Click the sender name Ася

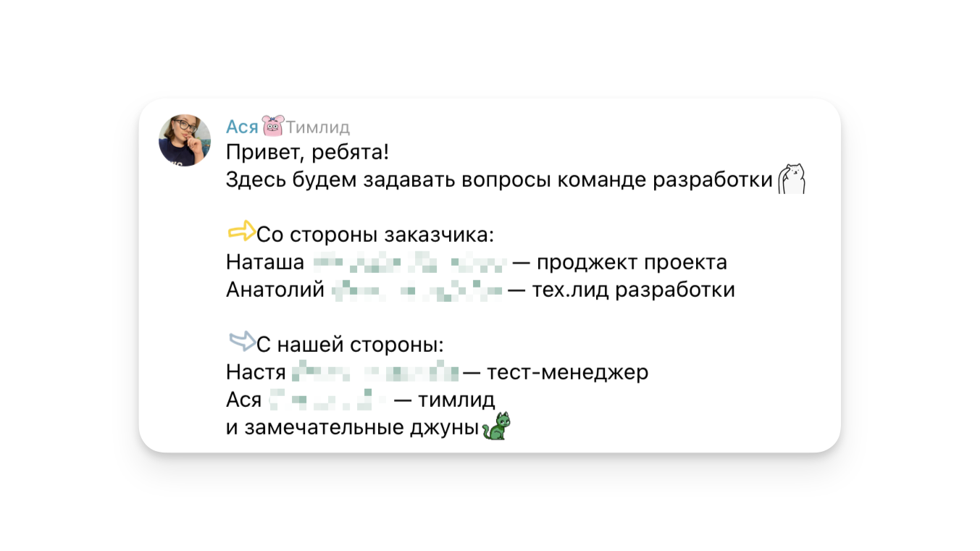point(242,127)
